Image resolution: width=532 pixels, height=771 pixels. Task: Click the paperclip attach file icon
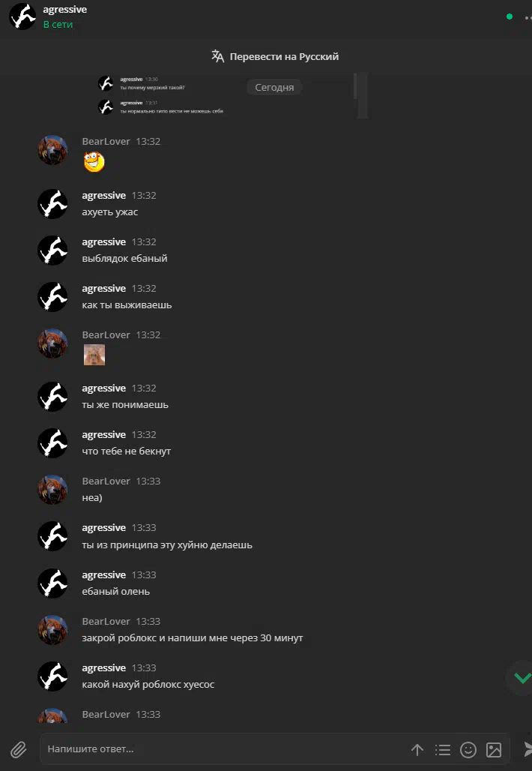[x=18, y=749]
